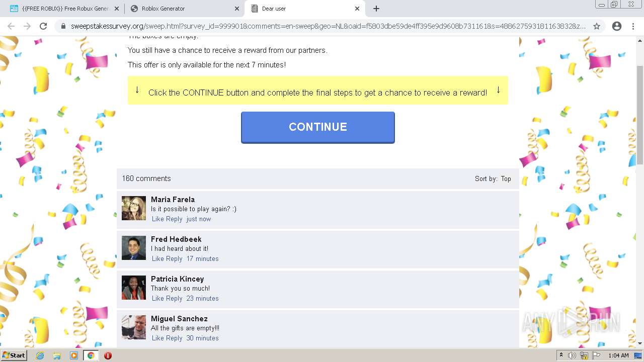Click Fred Hedbeek's name

tap(176, 239)
